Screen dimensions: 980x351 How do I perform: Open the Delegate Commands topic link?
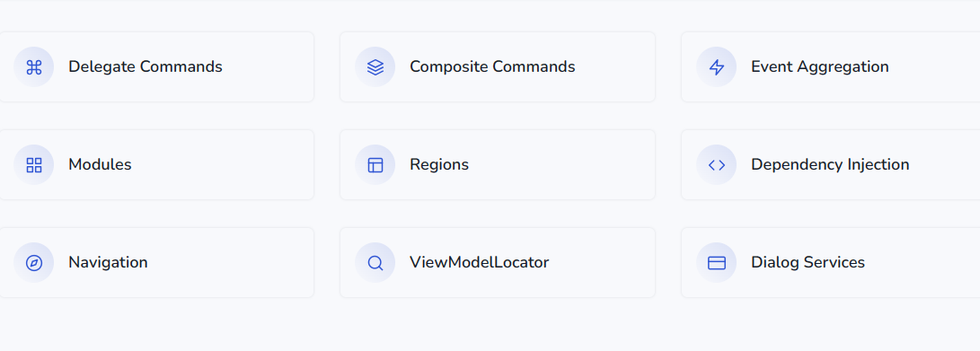145,66
